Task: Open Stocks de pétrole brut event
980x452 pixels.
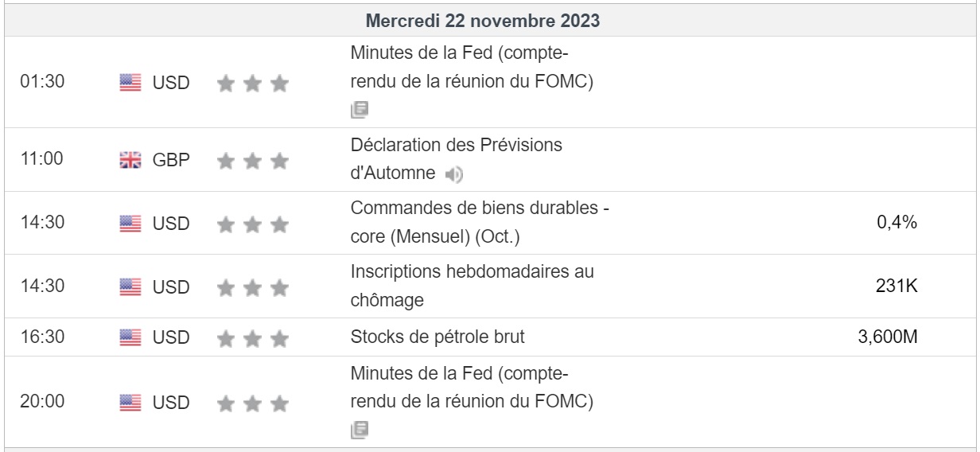Action: [437, 337]
